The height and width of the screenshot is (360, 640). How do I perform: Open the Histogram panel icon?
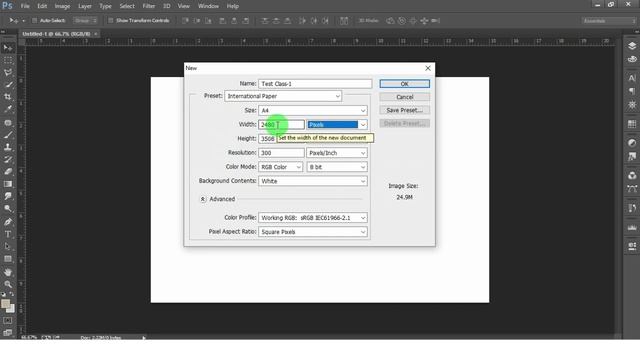(632, 228)
